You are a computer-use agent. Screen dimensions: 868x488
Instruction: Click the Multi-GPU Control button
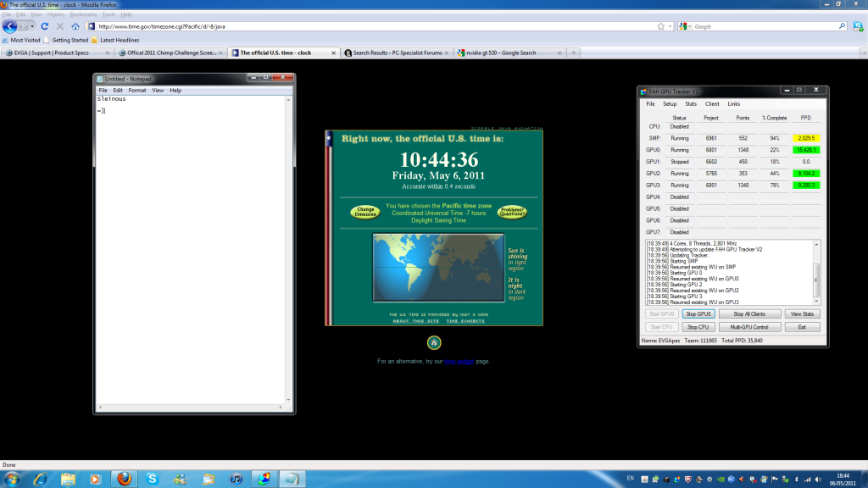749,326
